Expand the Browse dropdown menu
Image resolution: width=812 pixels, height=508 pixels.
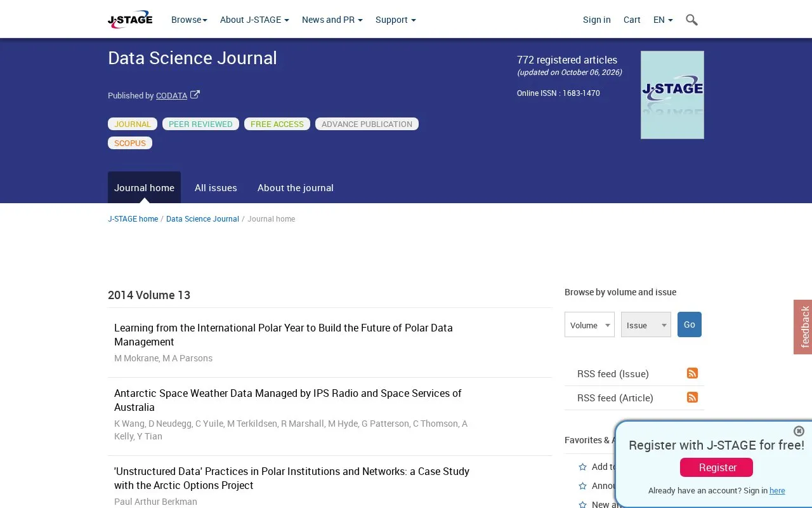click(x=189, y=20)
